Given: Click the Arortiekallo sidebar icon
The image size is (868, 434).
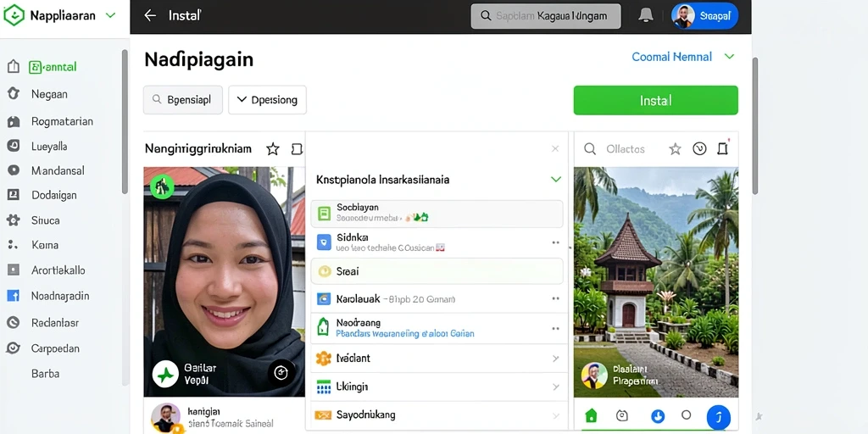Looking at the screenshot, I should tap(14, 270).
